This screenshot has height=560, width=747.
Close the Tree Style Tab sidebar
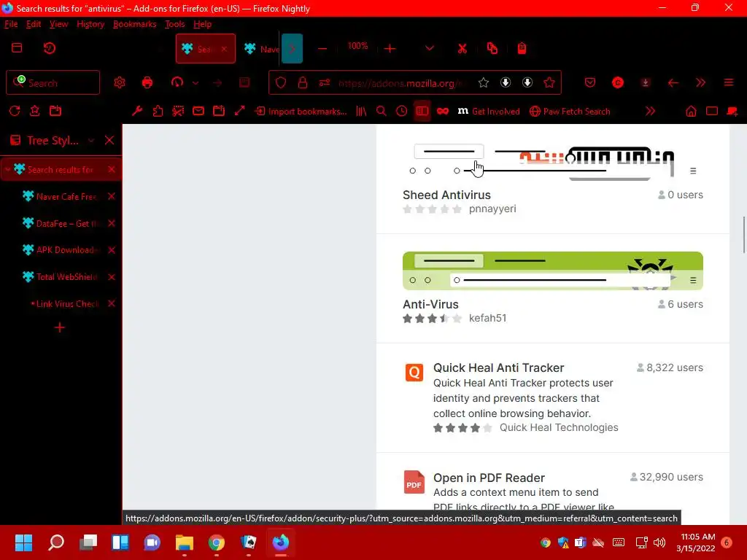[109, 141]
